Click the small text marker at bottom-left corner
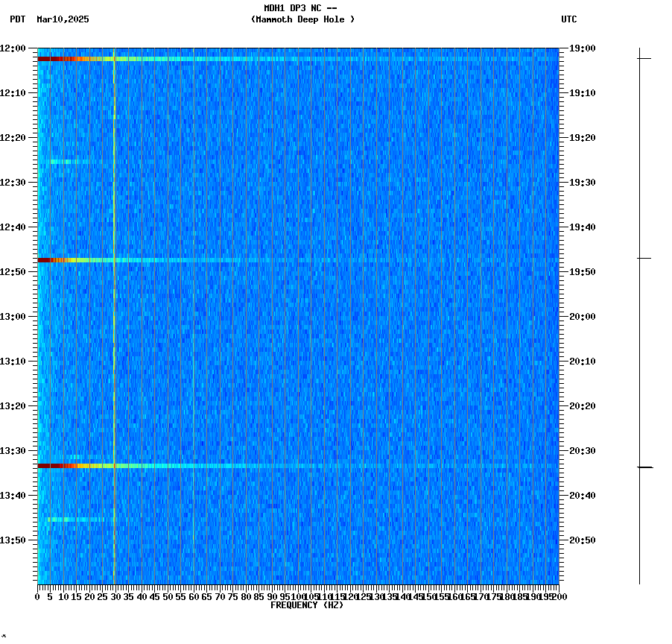 pyautogui.click(x=5, y=637)
